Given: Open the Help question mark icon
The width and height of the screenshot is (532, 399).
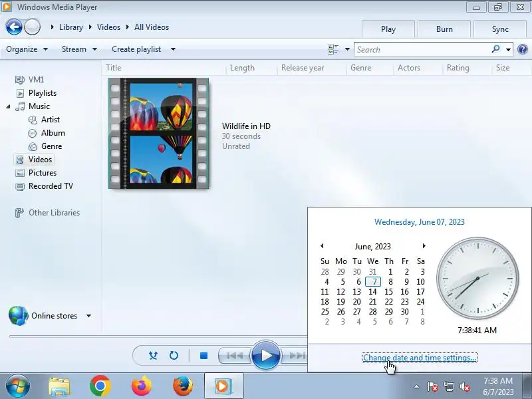Looking at the screenshot, I should click(x=523, y=49).
